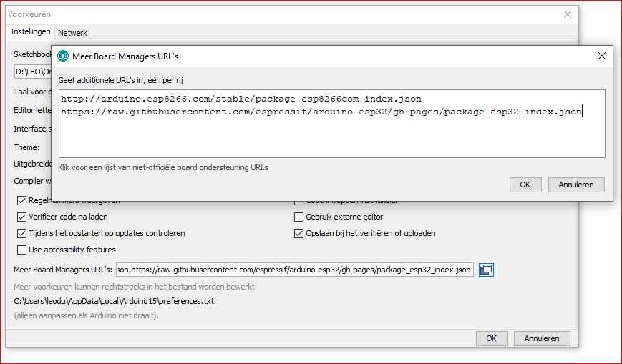This screenshot has width=622, height=364.
Task: Open the preferences.txt file path link
Action: [114, 301]
